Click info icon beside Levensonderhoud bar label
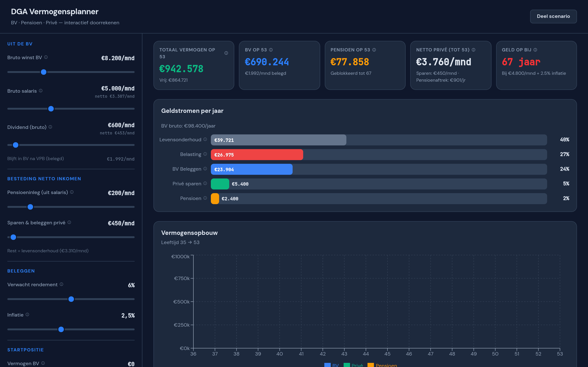Screen dimensions: 588x367 (205, 139)
